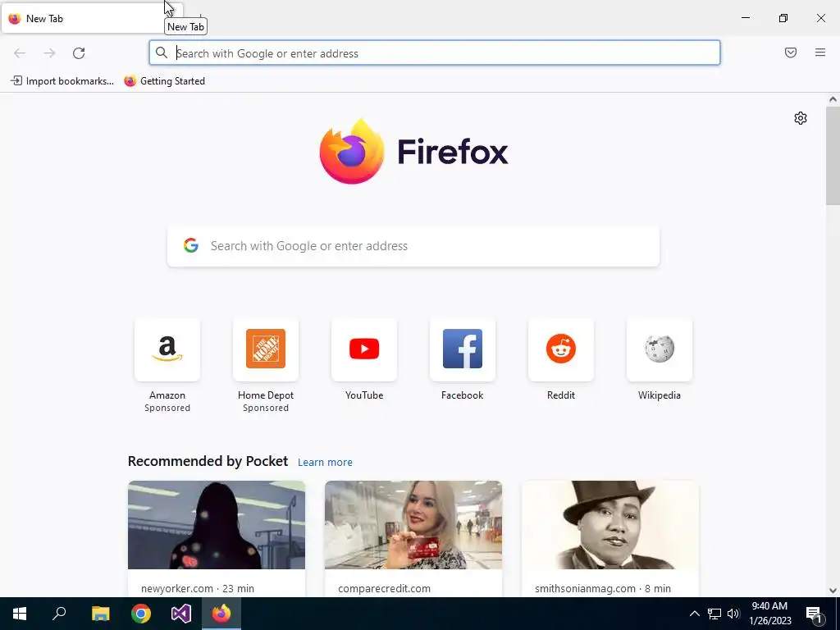Click the Wikipedia tile label
The height and width of the screenshot is (630, 840).
pos(660,395)
